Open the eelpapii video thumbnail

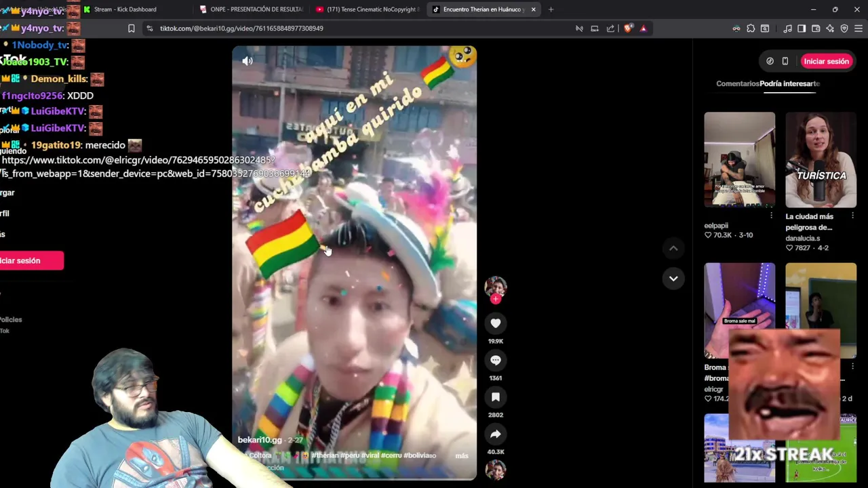[739, 159]
